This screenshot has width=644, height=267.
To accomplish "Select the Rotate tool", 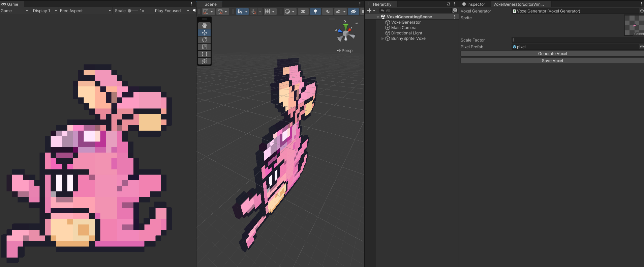I will coord(204,40).
